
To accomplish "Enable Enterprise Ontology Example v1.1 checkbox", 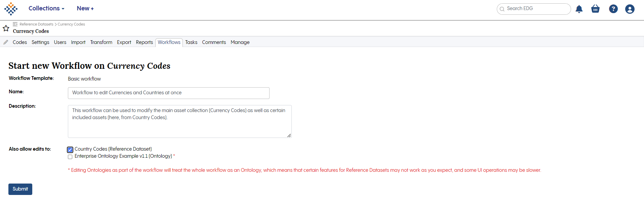I will pyautogui.click(x=70, y=157).
